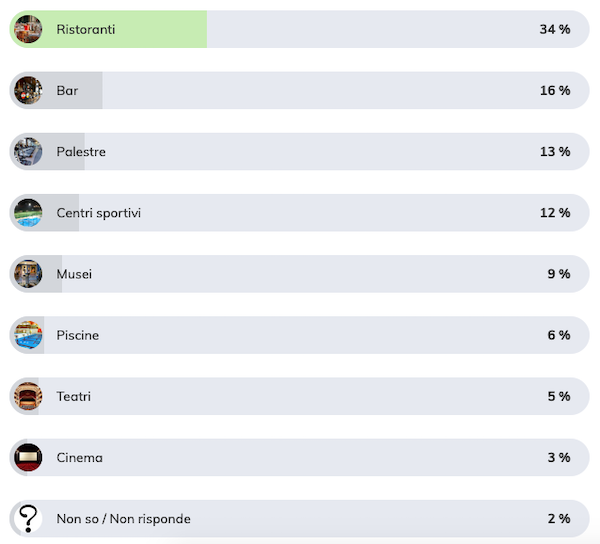Click the 16 % Bar percentage
The height and width of the screenshot is (544, 600).
555,91
